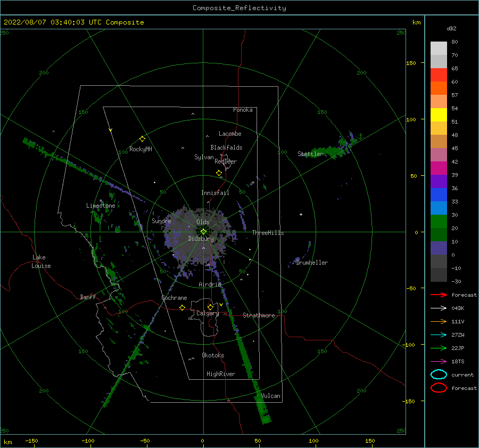The height and width of the screenshot is (448, 479).
Task: Select the magenta 18TS arrow icon
Action: point(439,362)
